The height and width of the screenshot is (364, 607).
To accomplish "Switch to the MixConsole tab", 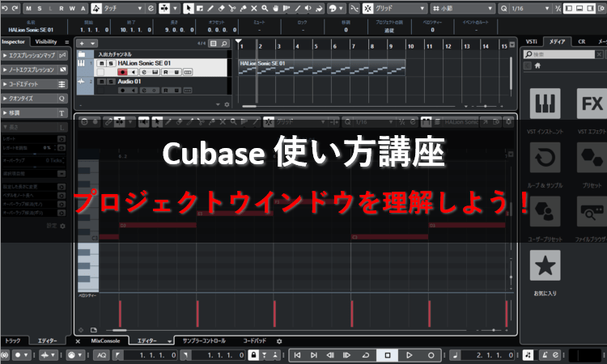I will coord(105,341).
